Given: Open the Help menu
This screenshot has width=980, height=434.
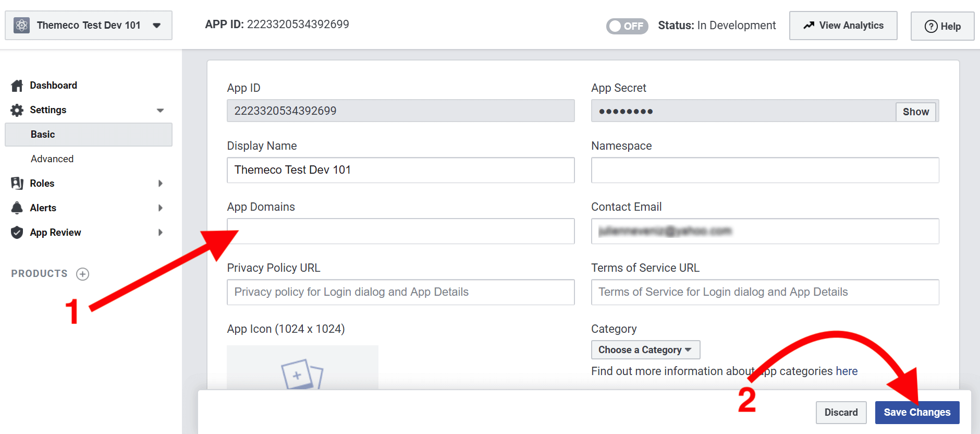Looking at the screenshot, I should [942, 26].
